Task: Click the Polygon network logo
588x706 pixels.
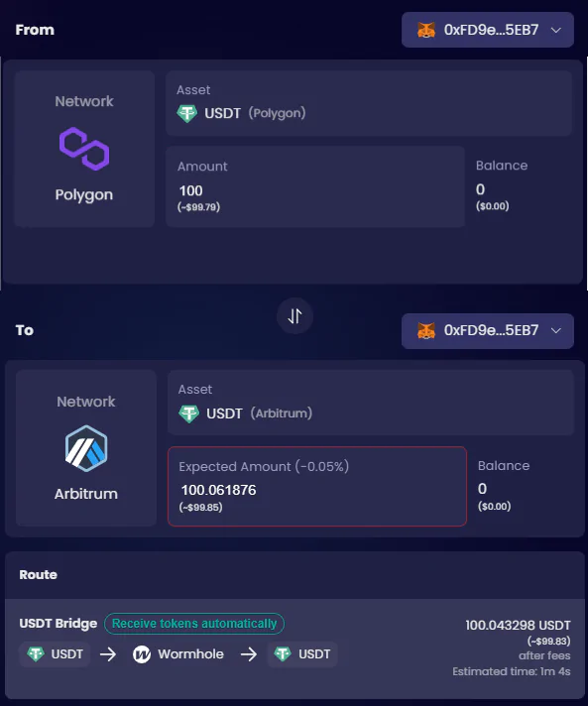Action: tap(84, 149)
